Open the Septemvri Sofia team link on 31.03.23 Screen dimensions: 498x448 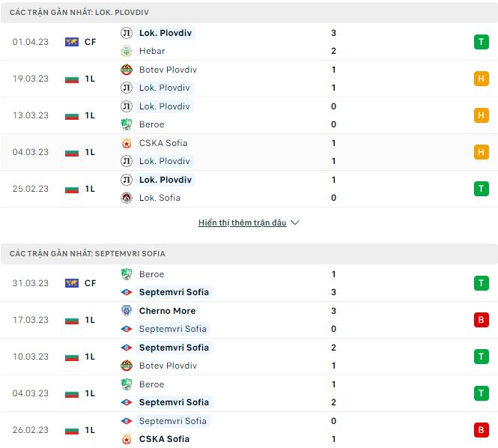tap(174, 292)
